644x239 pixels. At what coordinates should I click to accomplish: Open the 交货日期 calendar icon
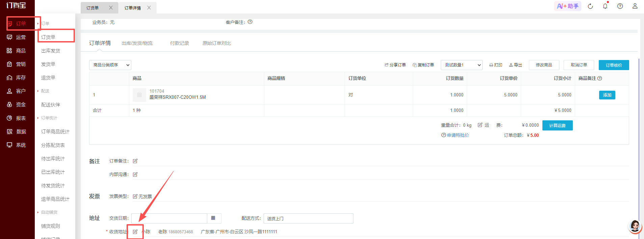(213, 218)
